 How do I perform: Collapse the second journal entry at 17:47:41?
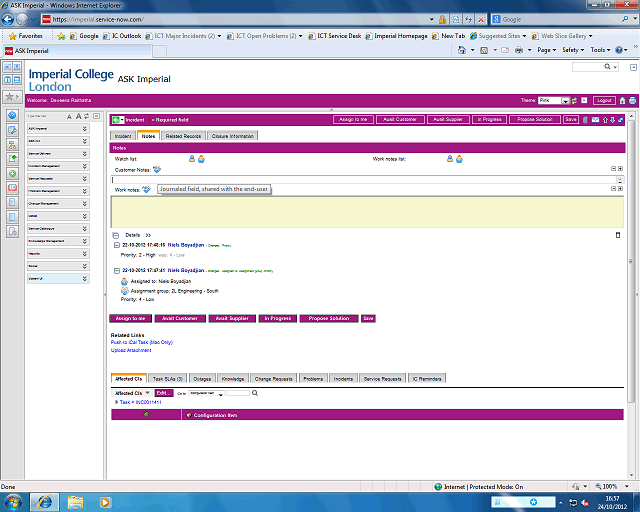116,270
